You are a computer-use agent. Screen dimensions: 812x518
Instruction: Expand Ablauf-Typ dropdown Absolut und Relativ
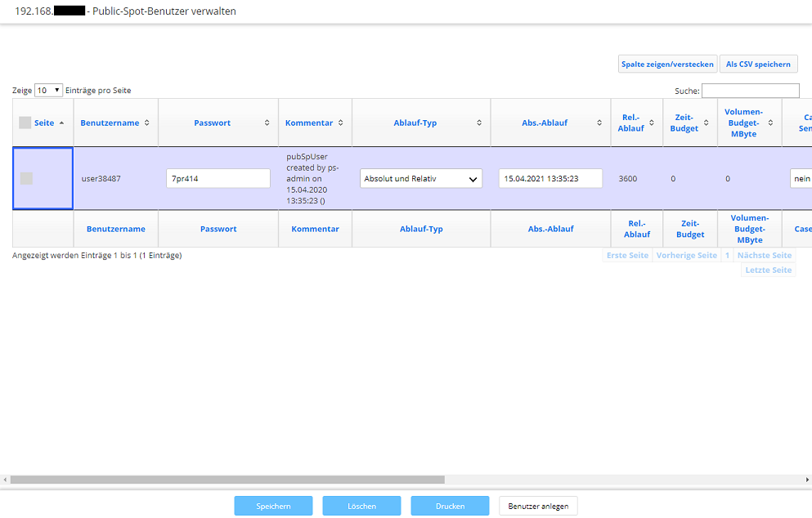421,179
